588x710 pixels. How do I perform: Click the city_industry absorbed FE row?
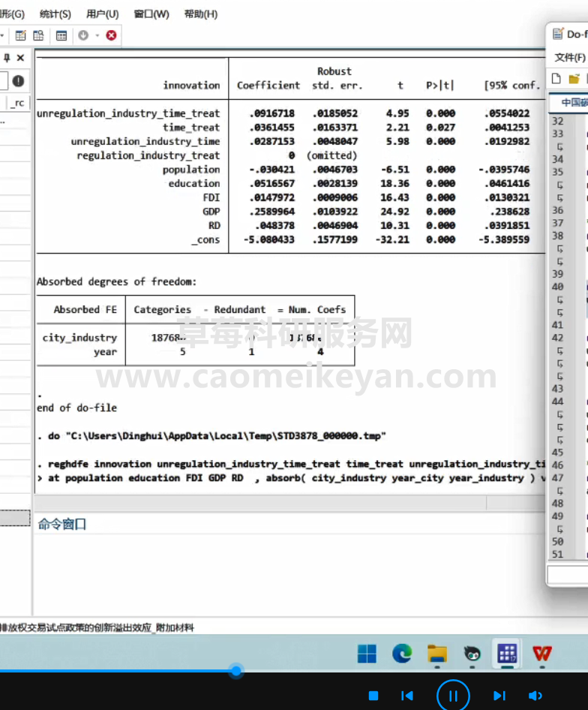(x=196, y=338)
